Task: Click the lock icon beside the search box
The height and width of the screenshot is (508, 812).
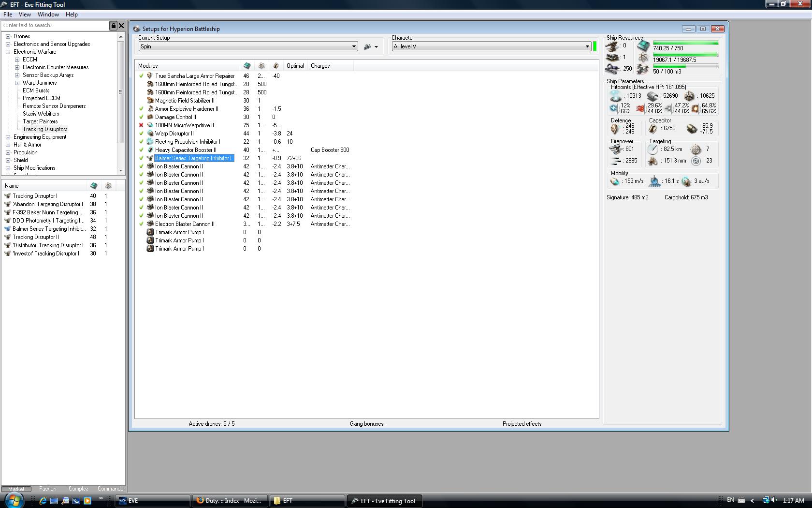Action: tap(114, 26)
